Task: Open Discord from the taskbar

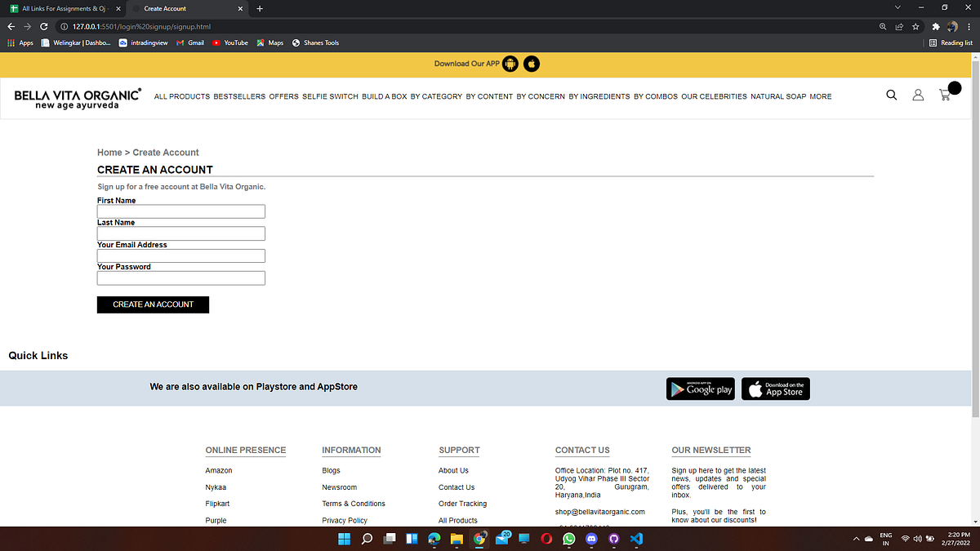Action: [590, 538]
